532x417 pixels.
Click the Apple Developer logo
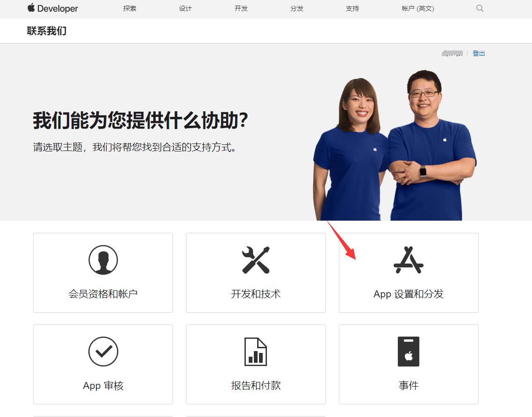[x=52, y=8]
